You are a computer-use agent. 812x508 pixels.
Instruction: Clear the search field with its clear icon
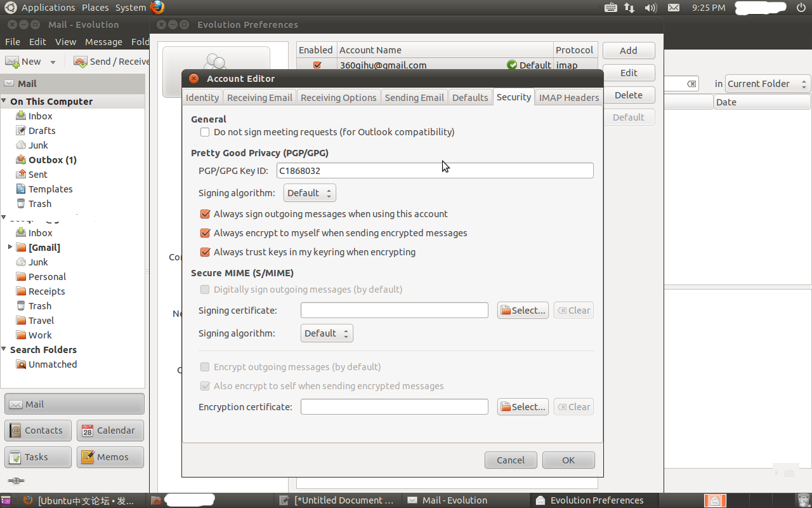[691, 84]
